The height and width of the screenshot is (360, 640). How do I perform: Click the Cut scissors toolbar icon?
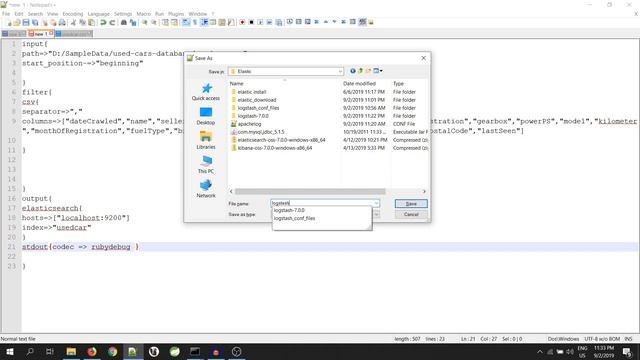(73, 22)
